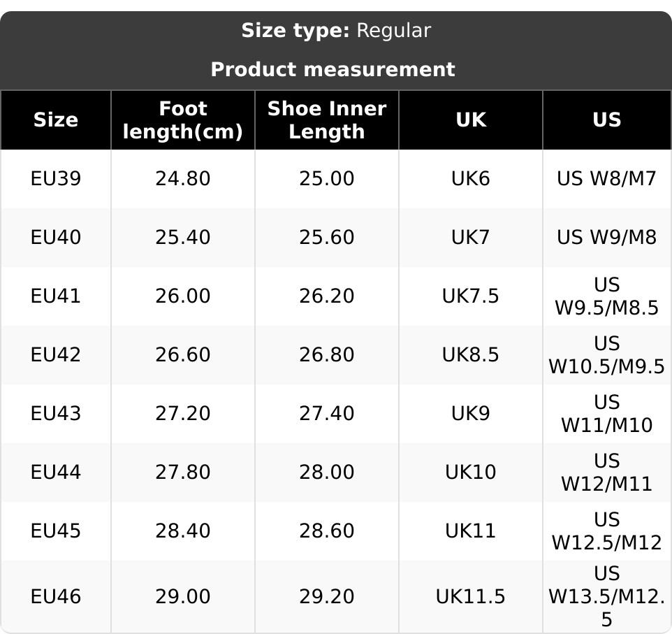672x634 pixels.
Task: Click the UK11.5 cell
Action: coord(470,597)
